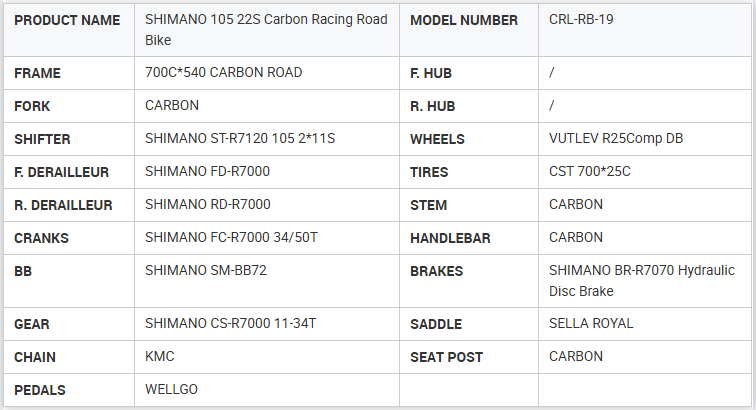Image resolution: width=756 pixels, height=410 pixels.
Task: Select the CRL-RB-19 model number value
Action: coord(585,20)
